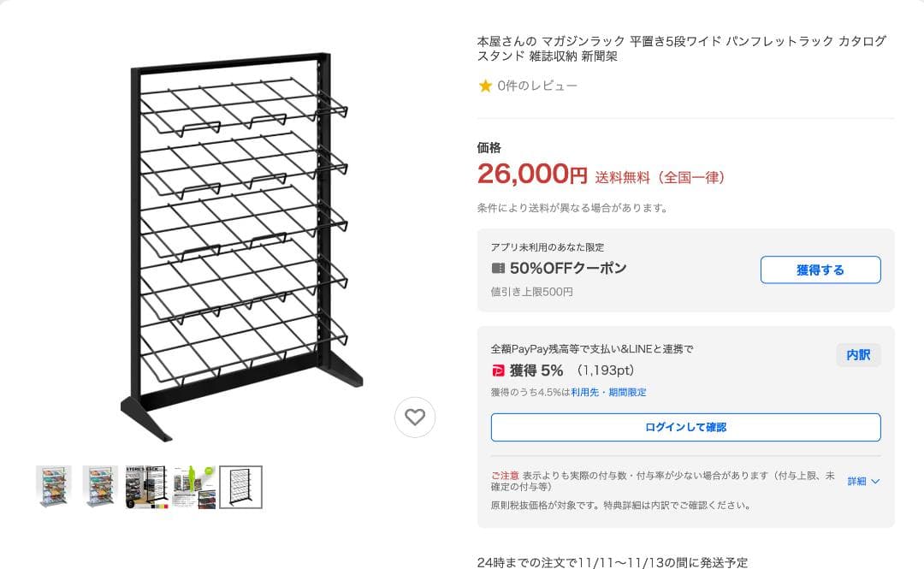
Task: Click the 送料無料（全国一律） shipping text
Action: coord(659,176)
